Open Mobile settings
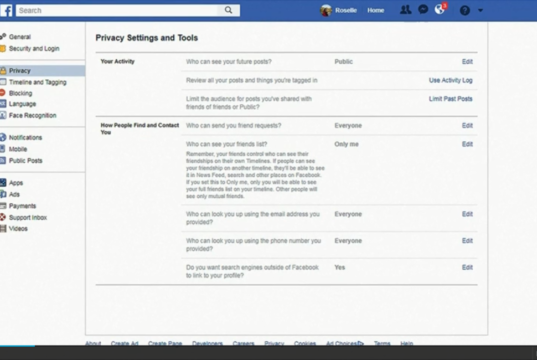This screenshot has height=360, width=537. (x=18, y=149)
